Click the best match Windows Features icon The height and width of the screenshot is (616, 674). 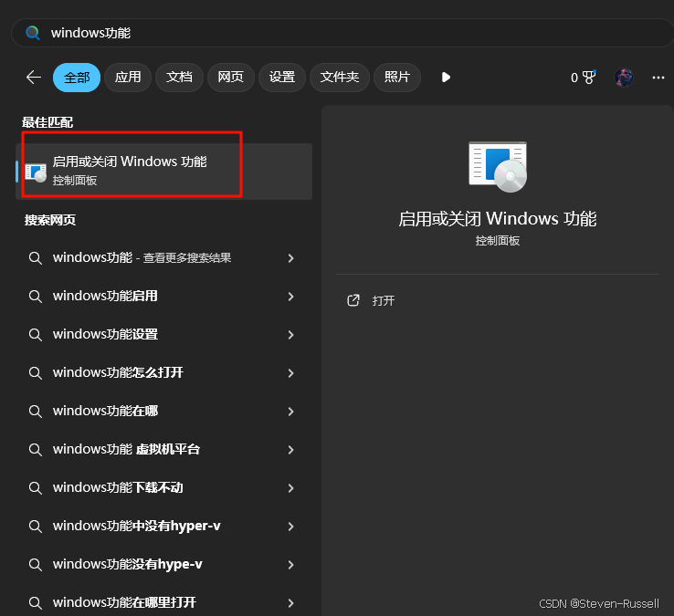[36, 172]
